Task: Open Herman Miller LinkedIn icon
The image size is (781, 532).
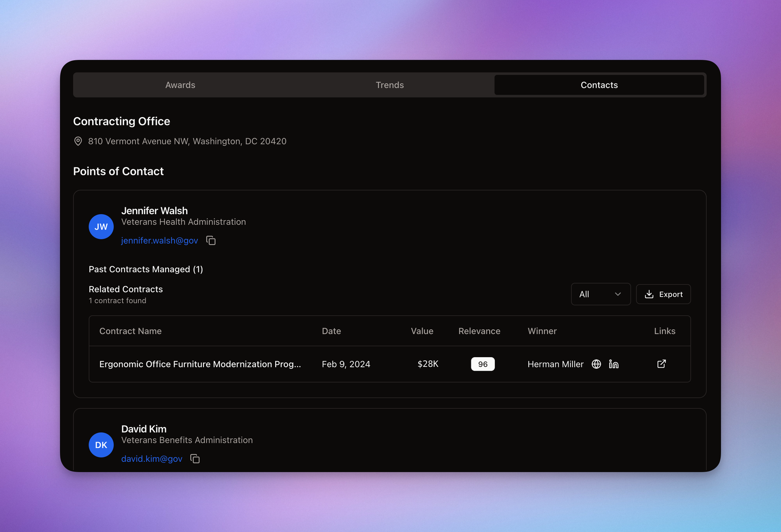Action: coord(613,364)
